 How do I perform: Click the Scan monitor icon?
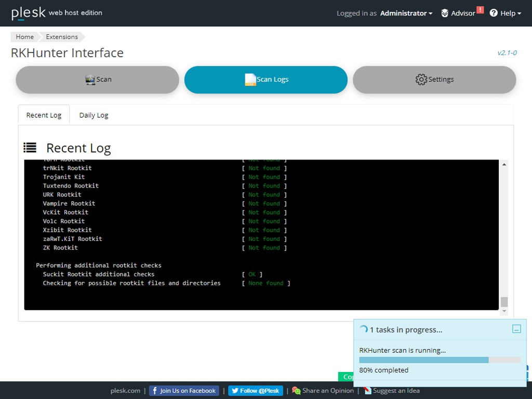click(90, 79)
